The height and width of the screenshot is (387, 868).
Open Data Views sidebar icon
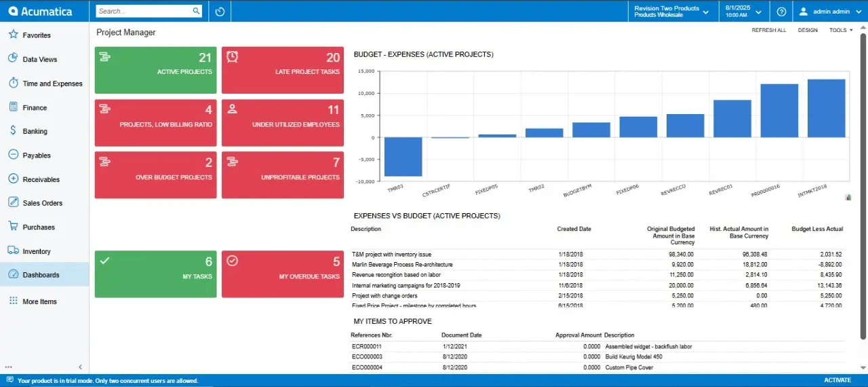13,59
